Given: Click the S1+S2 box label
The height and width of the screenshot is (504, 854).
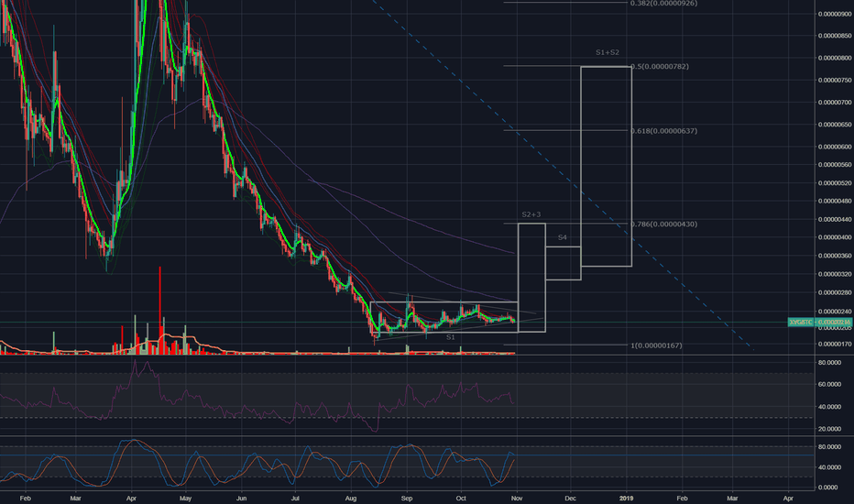Looking at the screenshot, I should click(608, 52).
